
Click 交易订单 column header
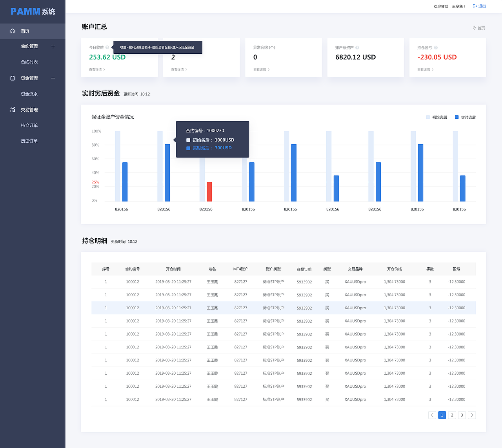tap(304, 269)
